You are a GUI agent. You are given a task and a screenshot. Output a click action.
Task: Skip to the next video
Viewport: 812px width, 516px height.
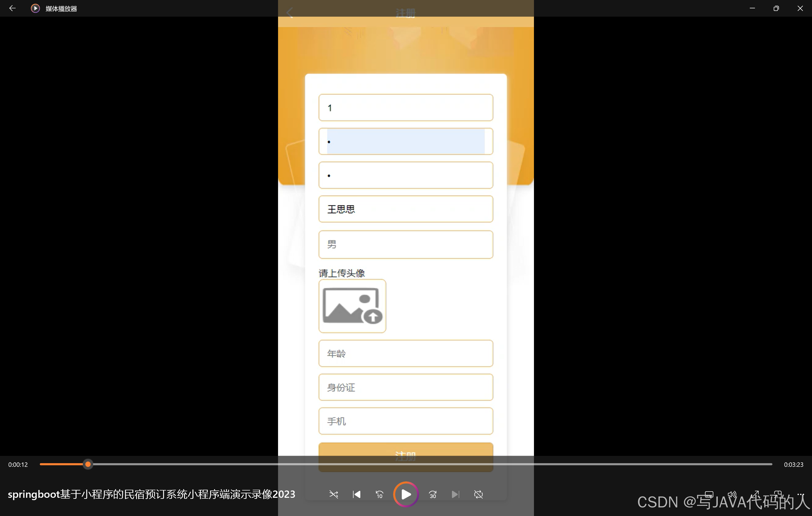tap(455, 494)
